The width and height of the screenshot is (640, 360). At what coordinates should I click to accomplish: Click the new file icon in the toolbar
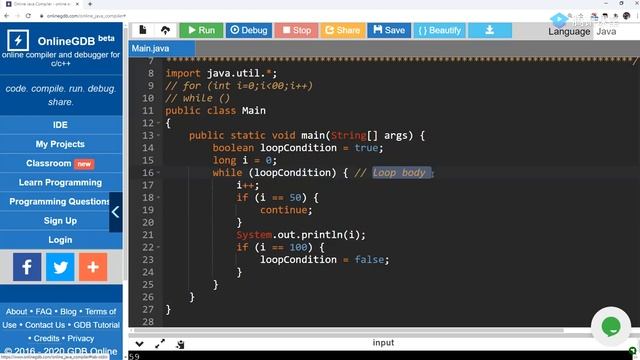pyautogui.click(x=143, y=30)
